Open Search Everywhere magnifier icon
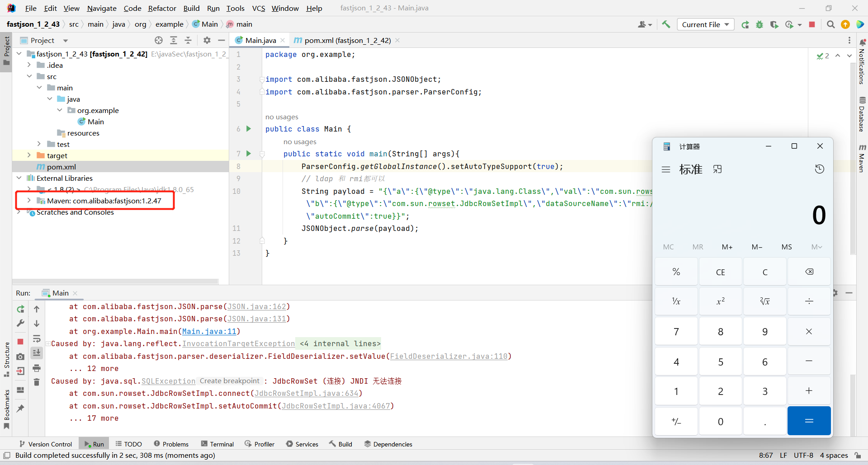The height and width of the screenshot is (465, 868). point(830,24)
